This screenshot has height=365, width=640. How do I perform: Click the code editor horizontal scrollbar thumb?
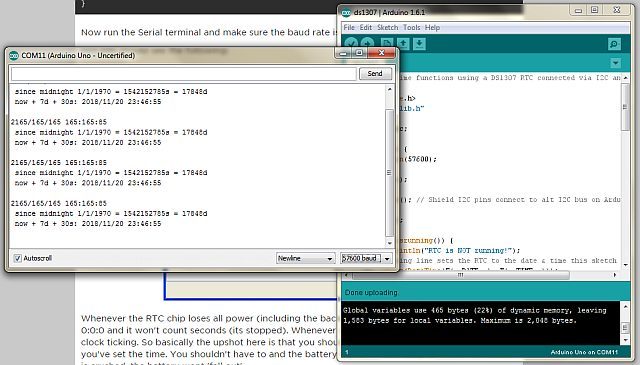tap(460, 275)
